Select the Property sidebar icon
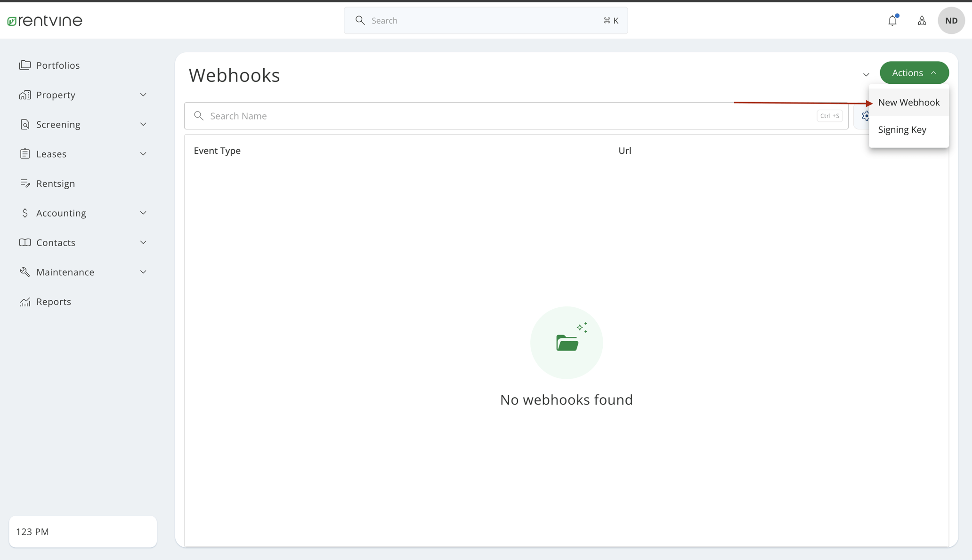972x560 pixels. click(25, 95)
